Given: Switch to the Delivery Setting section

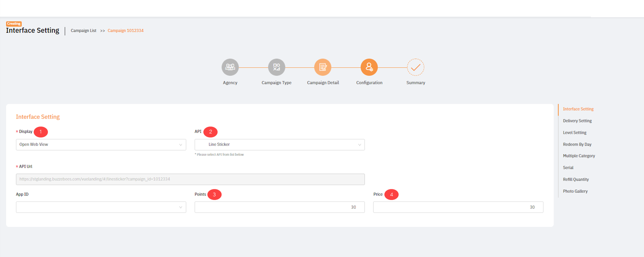Looking at the screenshot, I should [577, 121].
